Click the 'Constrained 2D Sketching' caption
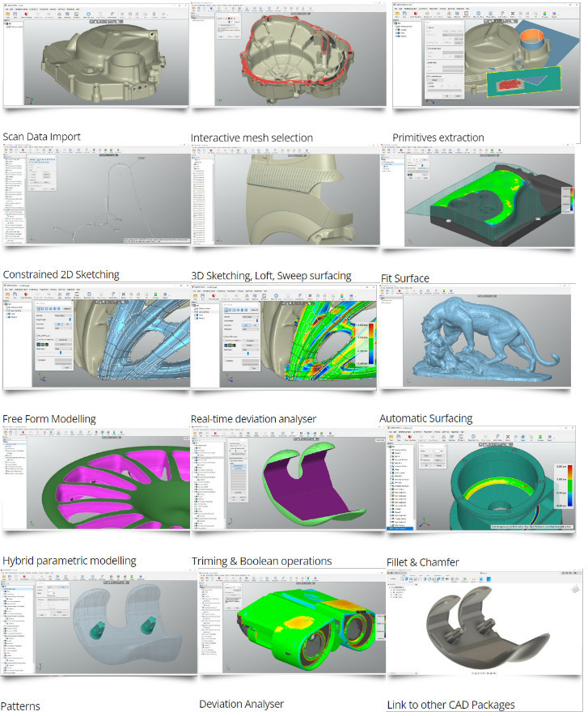588x716 pixels. point(61,274)
